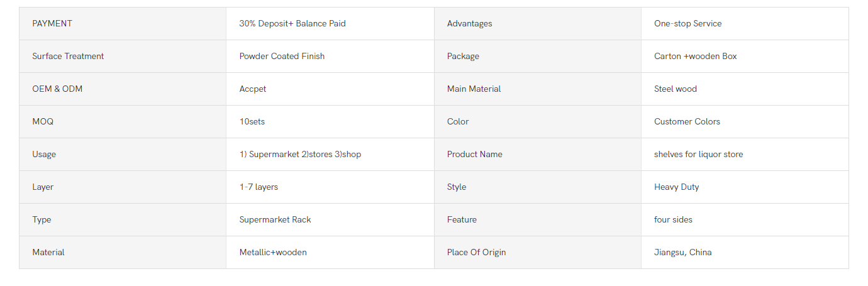Select the Accpet value cell
The height and width of the screenshot is (286, 868).
tap(330, 89)
